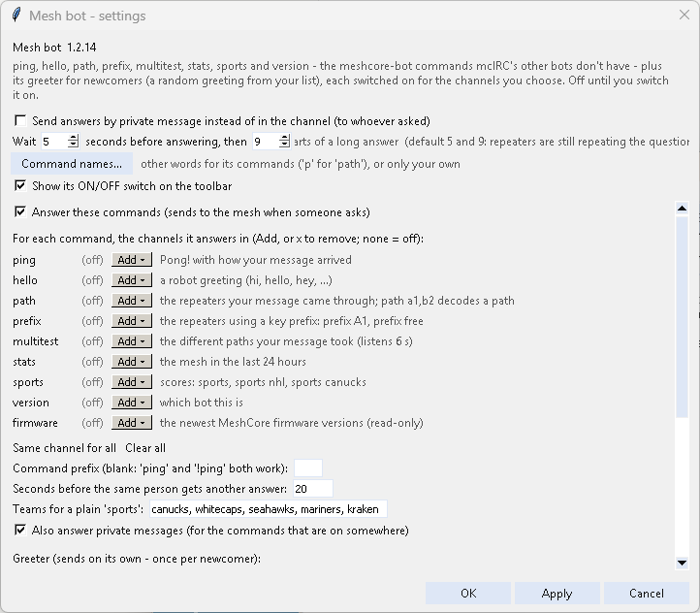Image resolution: width=700 pixels, height=613 pixels.
Task: Decrease the Wait seconds spinner value
Action: coord(74,145)
